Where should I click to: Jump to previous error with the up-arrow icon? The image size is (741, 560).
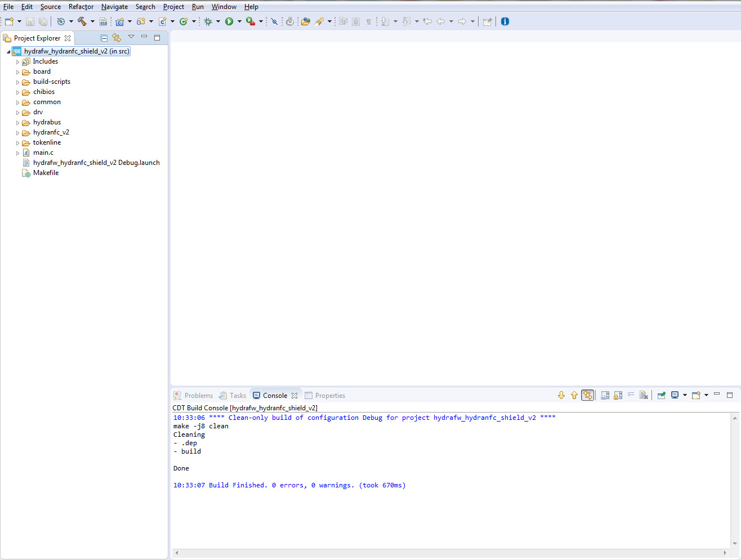coord(574,395)
